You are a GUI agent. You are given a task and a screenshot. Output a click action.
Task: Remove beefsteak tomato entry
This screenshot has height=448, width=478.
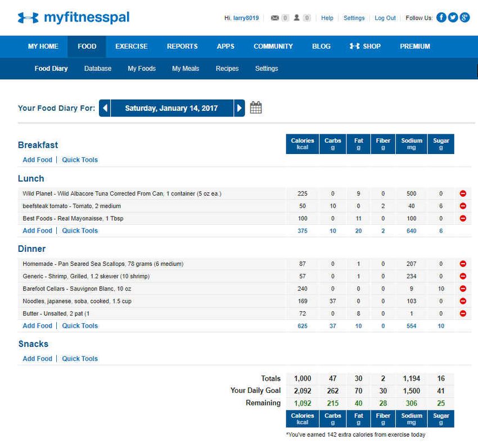click(x=463, y=206)
